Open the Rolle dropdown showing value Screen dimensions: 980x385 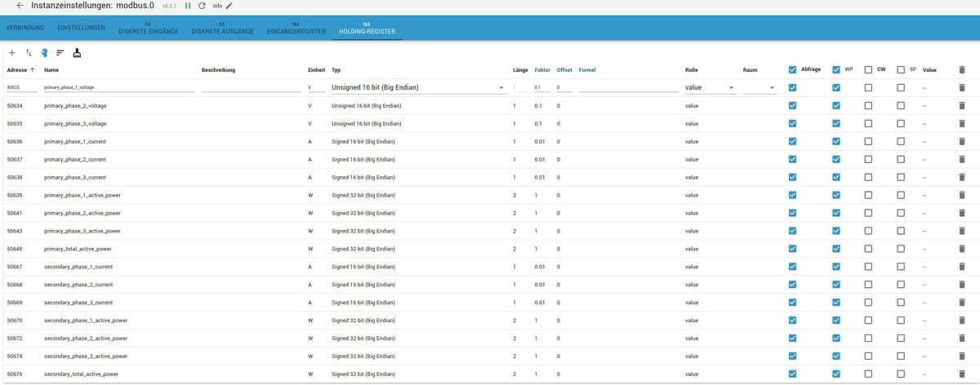point(710,86)
